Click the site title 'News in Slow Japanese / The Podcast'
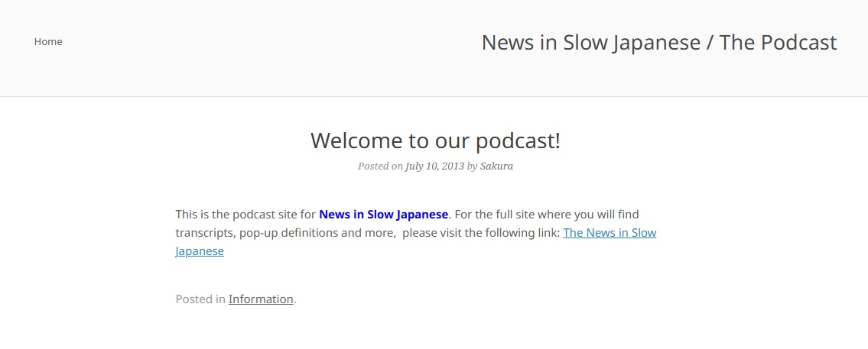The height and width of the screenshot is (349, 868). pos(658,43)
